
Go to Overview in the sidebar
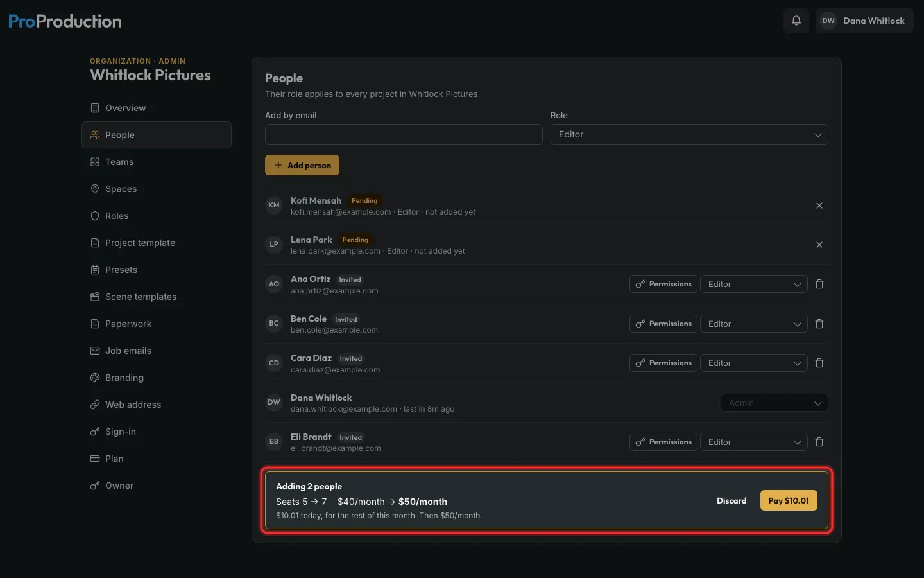[157, 108]
